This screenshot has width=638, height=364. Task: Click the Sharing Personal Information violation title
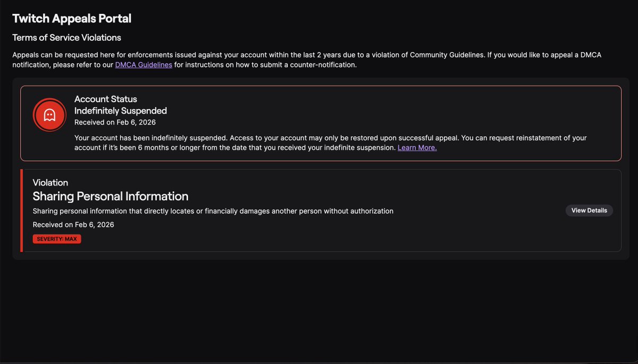click(x=111, y=196)
